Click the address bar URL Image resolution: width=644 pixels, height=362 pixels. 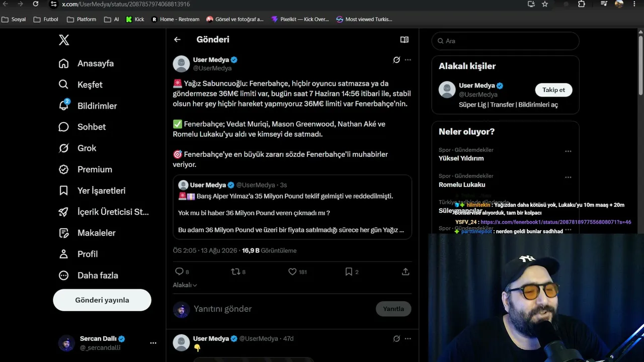coord(126,4)
